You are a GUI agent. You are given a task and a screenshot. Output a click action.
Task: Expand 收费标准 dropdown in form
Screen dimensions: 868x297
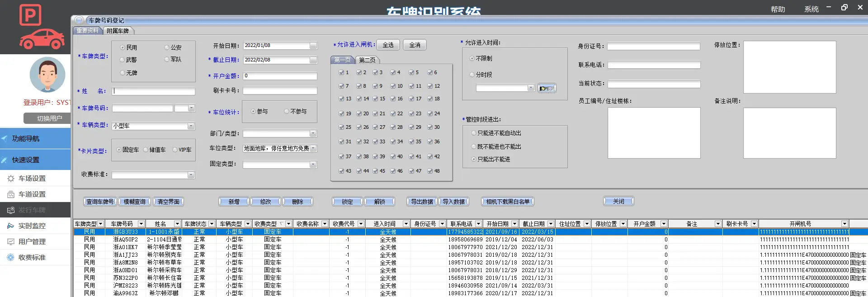click(191, 175)
